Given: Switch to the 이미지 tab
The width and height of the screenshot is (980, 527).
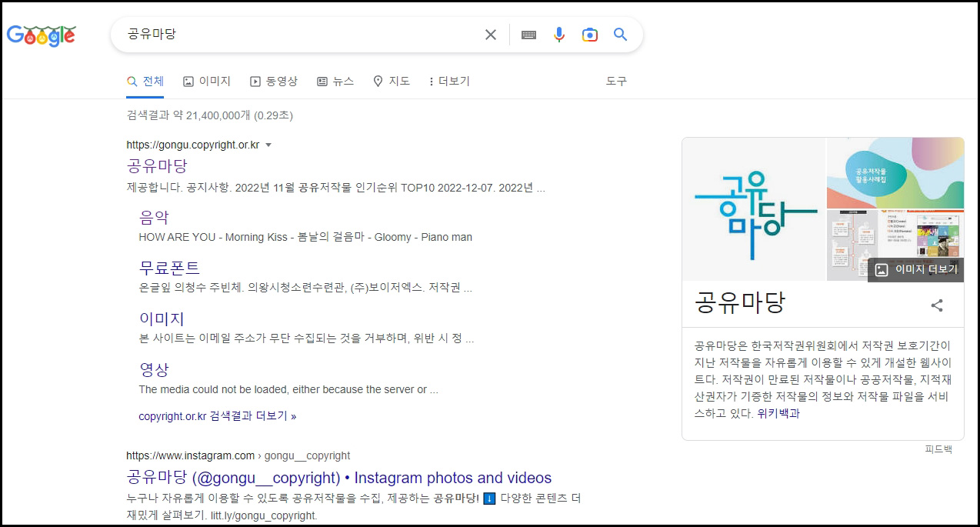Looking at the screenshot, I should [x=207, y=81].
